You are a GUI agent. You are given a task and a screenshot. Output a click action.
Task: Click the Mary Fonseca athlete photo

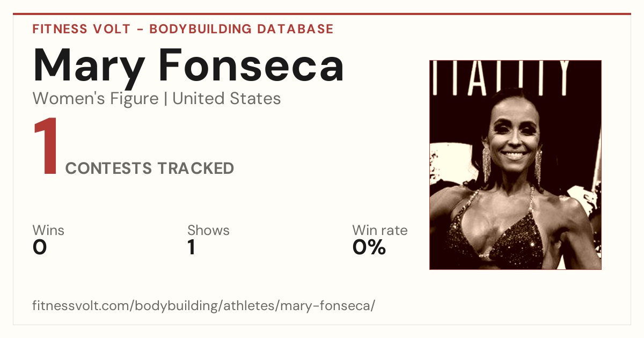coord(515,165)
